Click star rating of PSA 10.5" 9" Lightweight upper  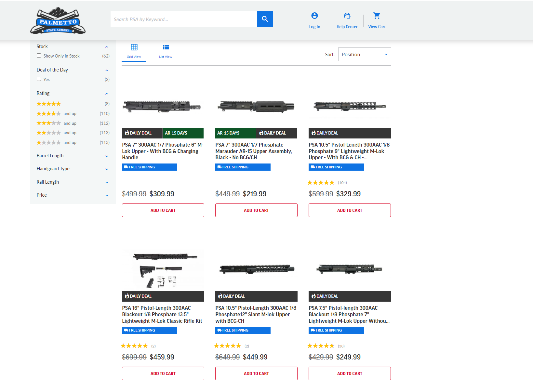click(x=321, y=183)
